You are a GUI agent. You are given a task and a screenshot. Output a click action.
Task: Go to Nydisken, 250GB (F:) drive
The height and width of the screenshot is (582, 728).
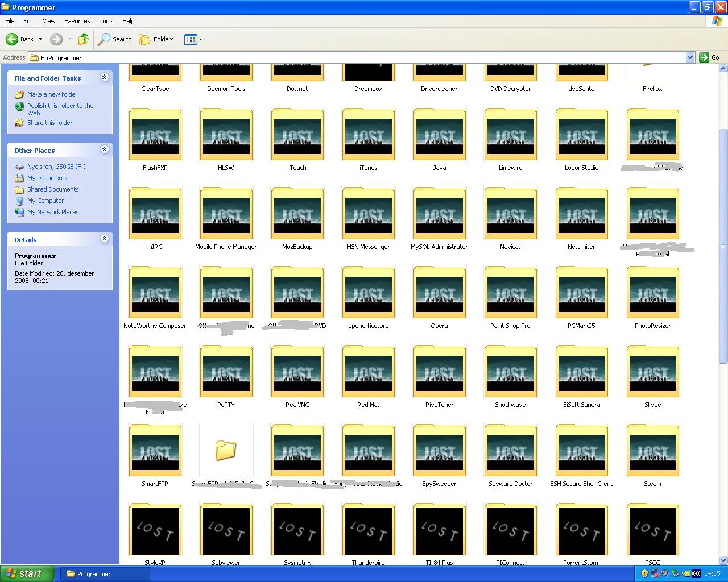[x=56, y=167]
